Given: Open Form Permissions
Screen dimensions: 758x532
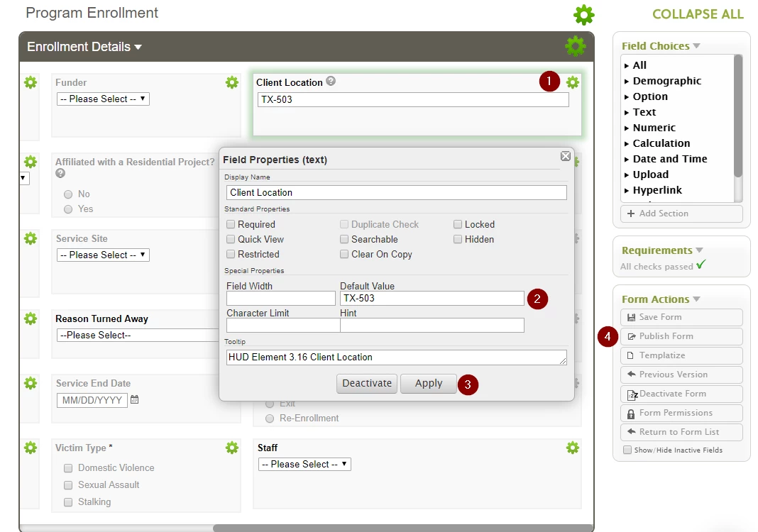Looking at the screenshot, I should point(681,413).
